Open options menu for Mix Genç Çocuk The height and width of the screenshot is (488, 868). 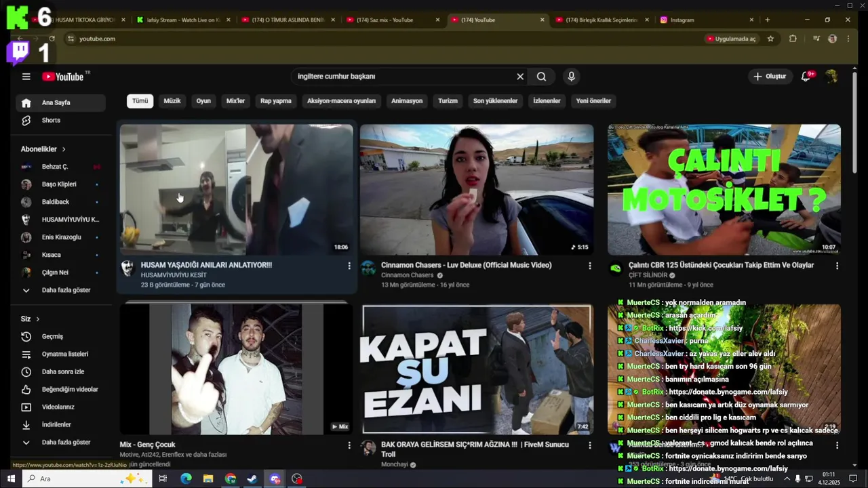349,445
